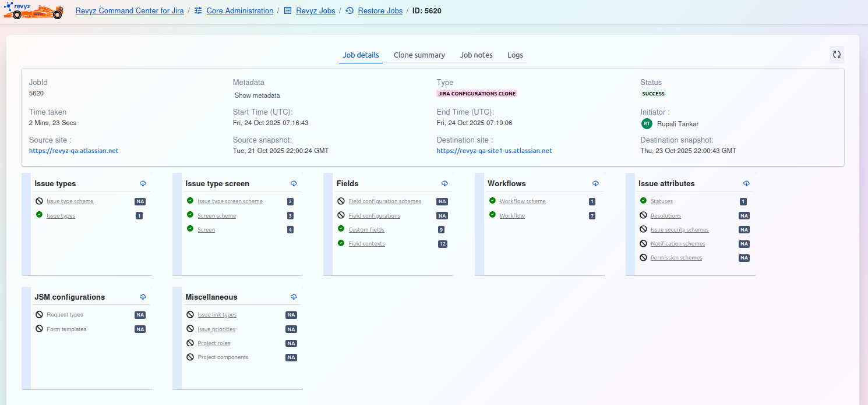This screenshot has height=405, width=868.
Task: Click download icon on Issue types card
Action: (x=143, y=183)
